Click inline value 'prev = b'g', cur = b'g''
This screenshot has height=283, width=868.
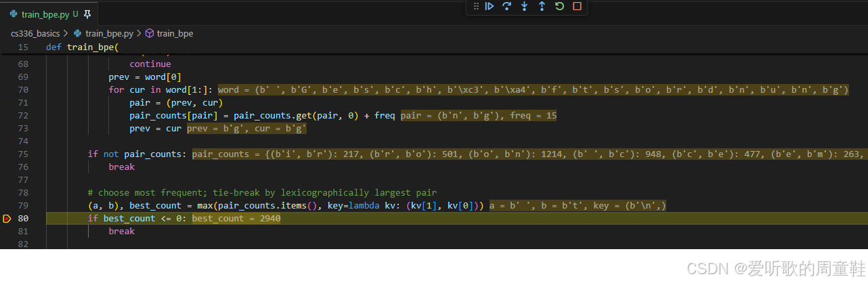pyautogui.click(x=246, y=129)
